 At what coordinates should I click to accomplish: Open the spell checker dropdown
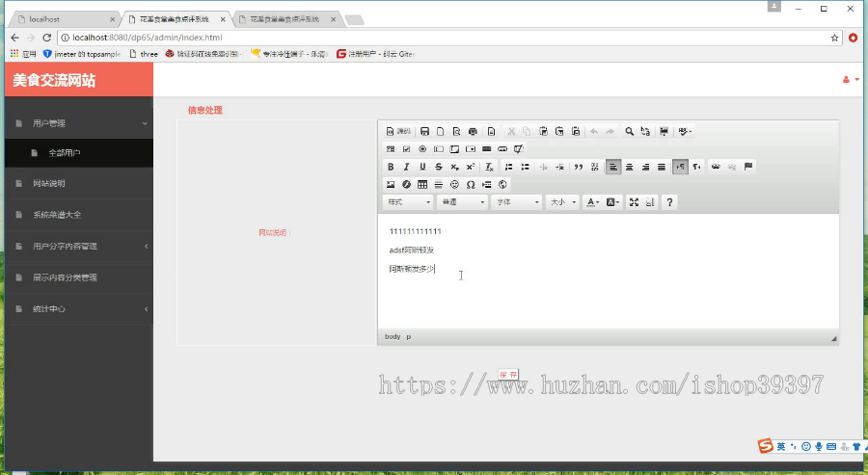pos(686,132)
